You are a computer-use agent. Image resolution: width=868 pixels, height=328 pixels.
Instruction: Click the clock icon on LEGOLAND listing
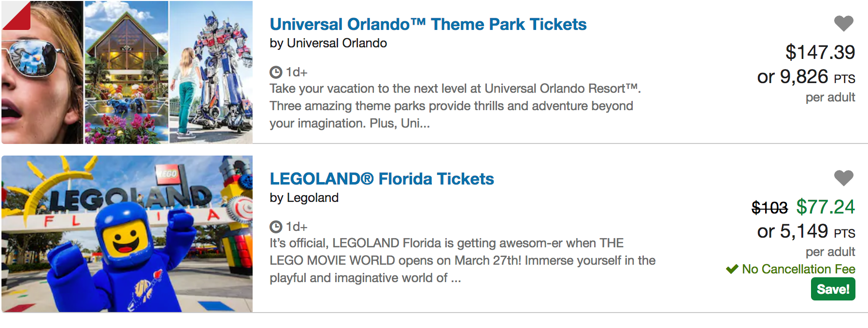coord(276,227)
